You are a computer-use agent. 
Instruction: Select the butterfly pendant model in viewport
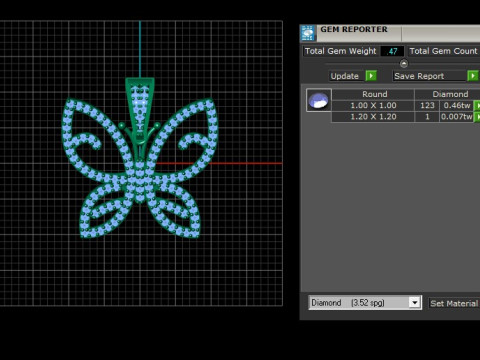click(x=140, y=158)
